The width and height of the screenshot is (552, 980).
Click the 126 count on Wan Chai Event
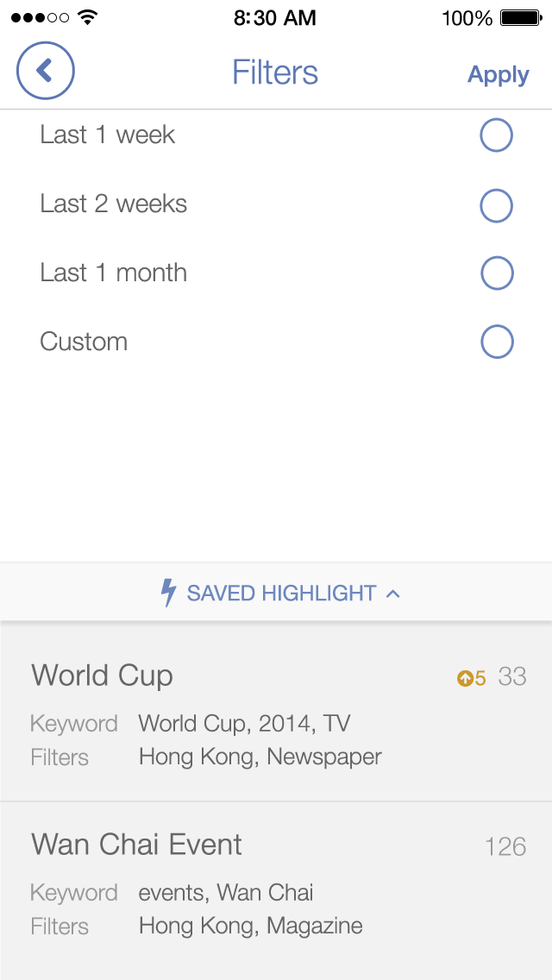505,847
